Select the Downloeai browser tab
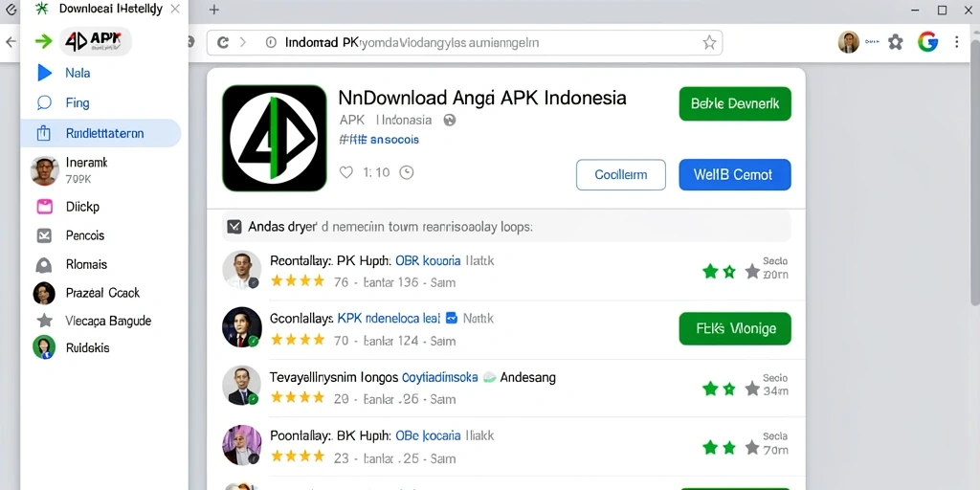Image resolution: width=980 pixels, height=490 pixels. click(104, 9)
